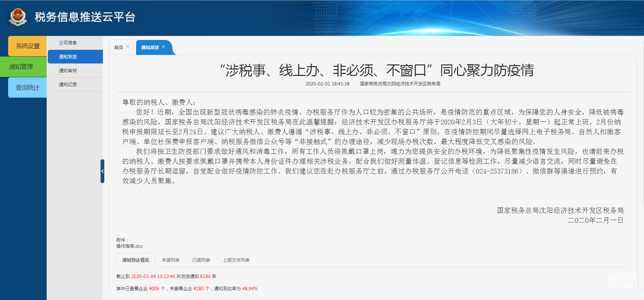Show the 通知到达情况 tab
This screenshot has width=644, height=300.
(x=135, y=260)
